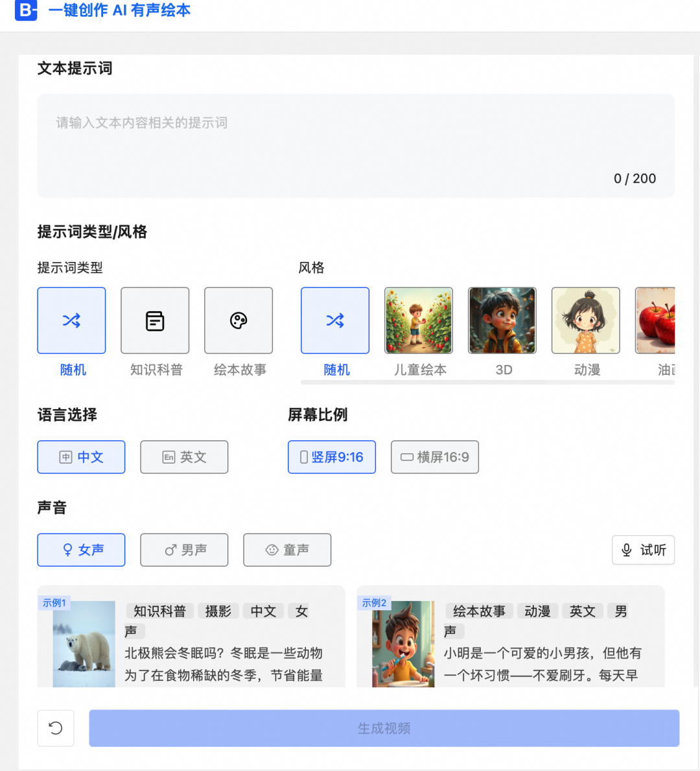Click the 绘本故事 label under its tile
The width and height of the screenshot is (700, 771).
(x=240, y=370)
